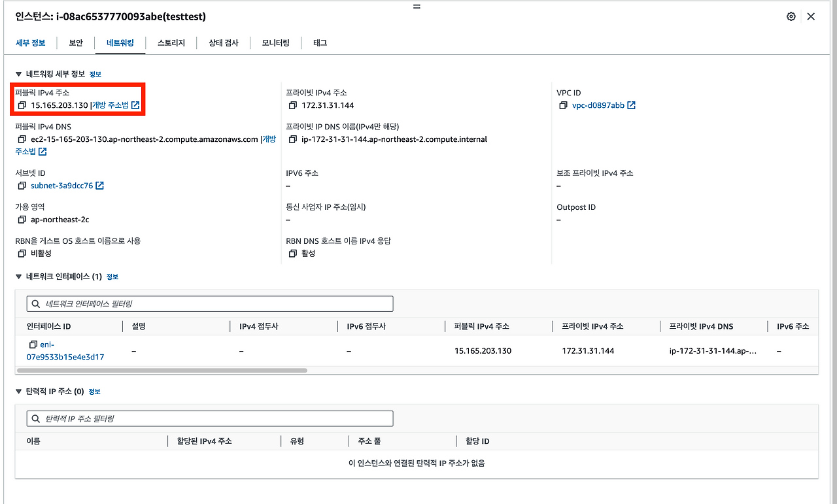Collapse the 탄력적 IP 주소 (0) section

pyautogui.click(x=19, y=392)
